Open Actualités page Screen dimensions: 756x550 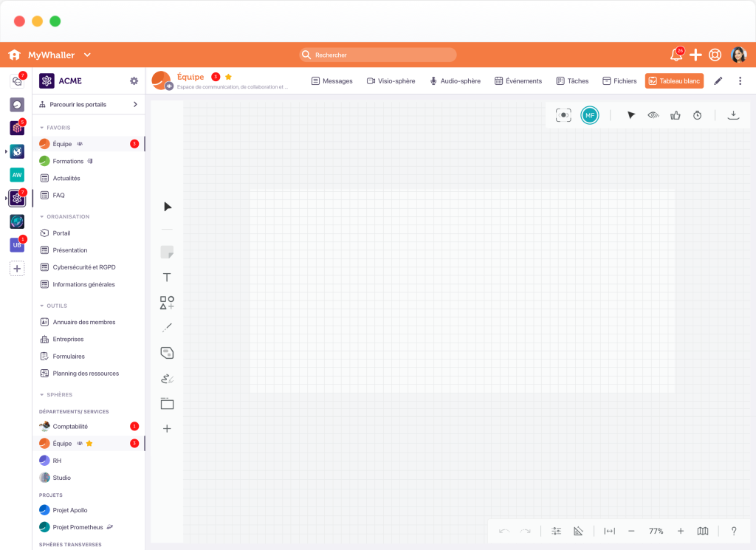(66, 179)
